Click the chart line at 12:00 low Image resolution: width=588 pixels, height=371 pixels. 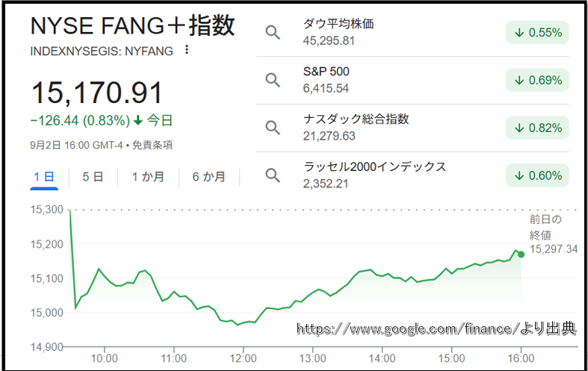pos(238,325)
